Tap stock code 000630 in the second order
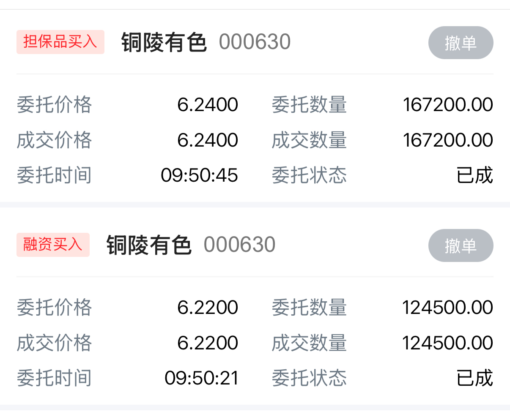 point(239,245)
